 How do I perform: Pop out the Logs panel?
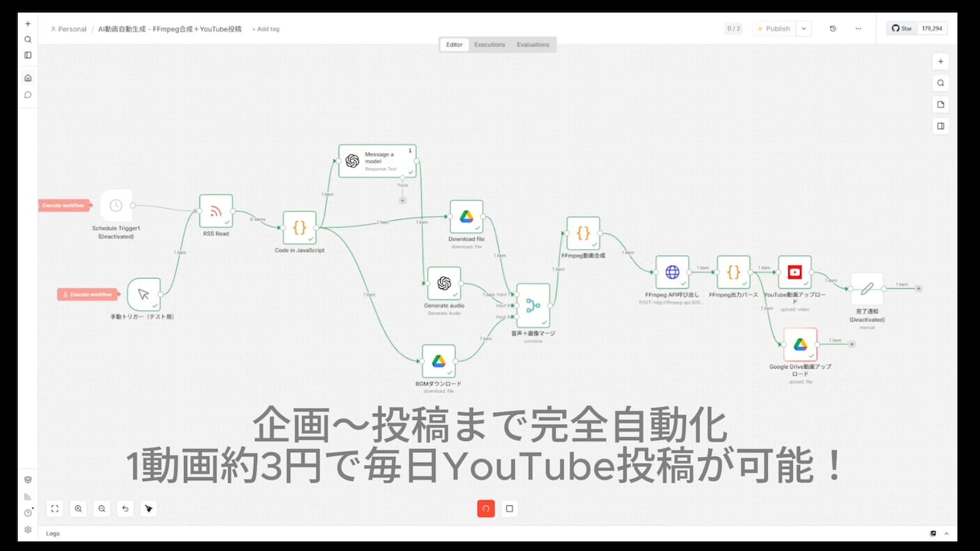(x=933, y=533)
